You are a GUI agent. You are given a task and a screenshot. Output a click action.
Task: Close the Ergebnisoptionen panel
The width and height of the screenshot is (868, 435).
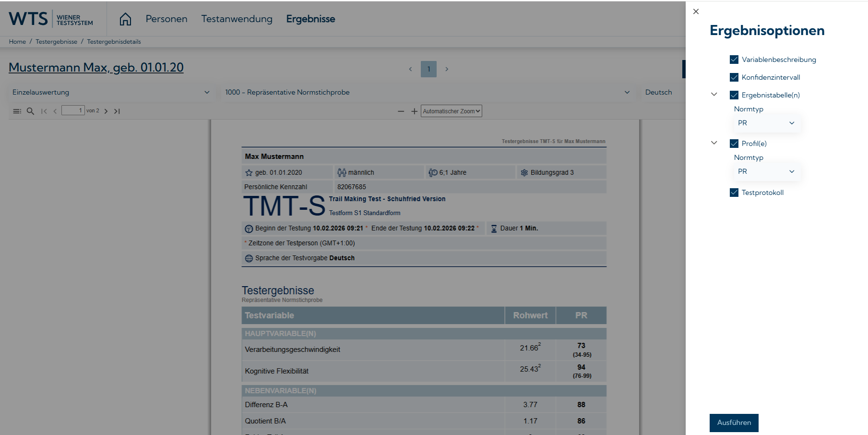pyautogui.click(x=696, y=12)
